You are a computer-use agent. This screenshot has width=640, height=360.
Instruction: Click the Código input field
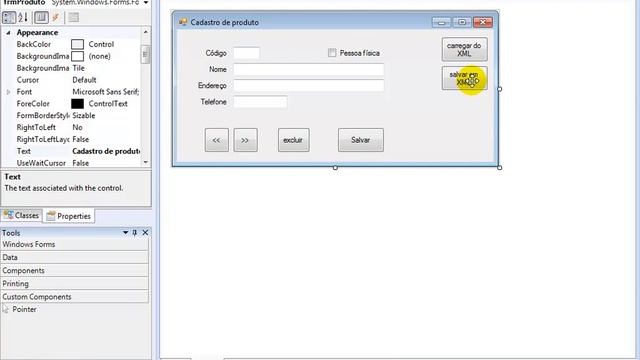(x=247, y=53)
